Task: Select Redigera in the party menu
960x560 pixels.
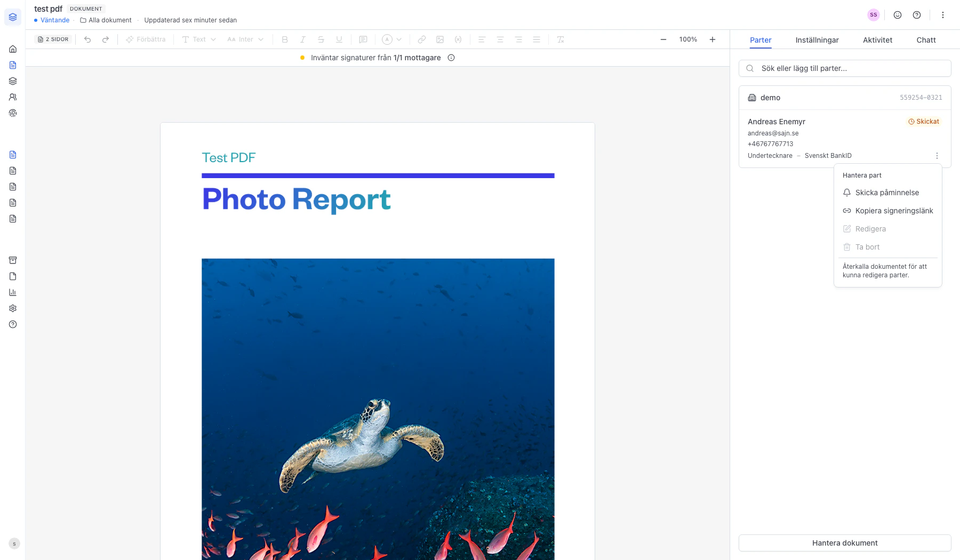Action: [x=888, y=229]
